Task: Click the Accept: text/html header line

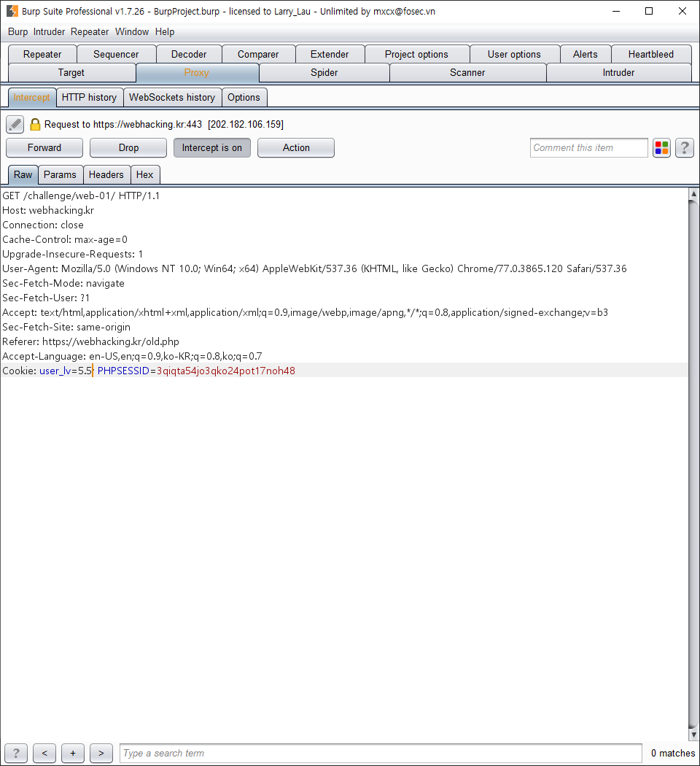Action: click(305, 313)
